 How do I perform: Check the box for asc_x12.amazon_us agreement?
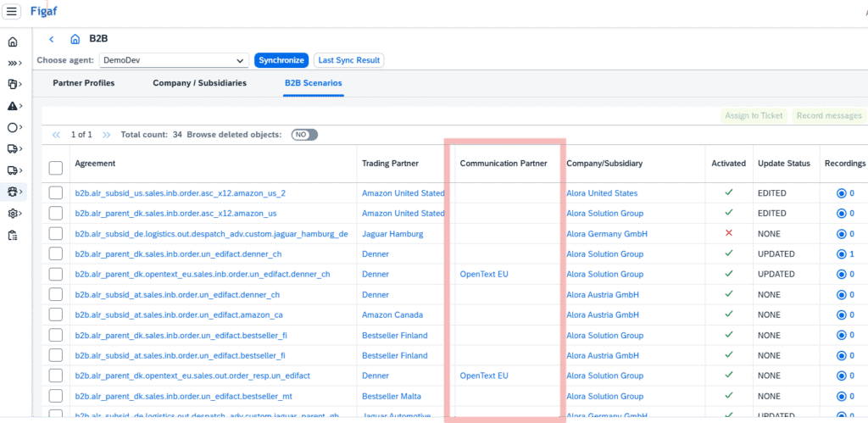(55, 213)
